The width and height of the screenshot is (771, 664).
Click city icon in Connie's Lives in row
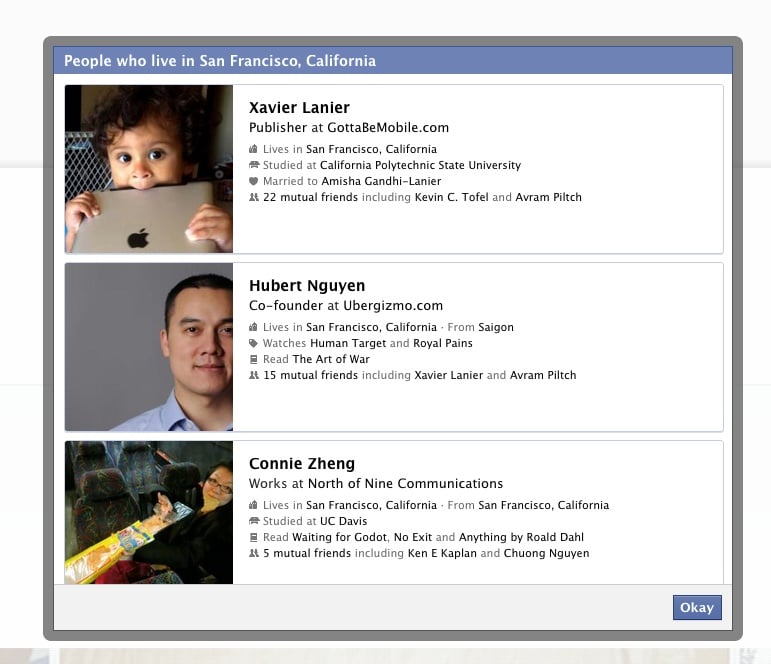click(x=253, y=505)
